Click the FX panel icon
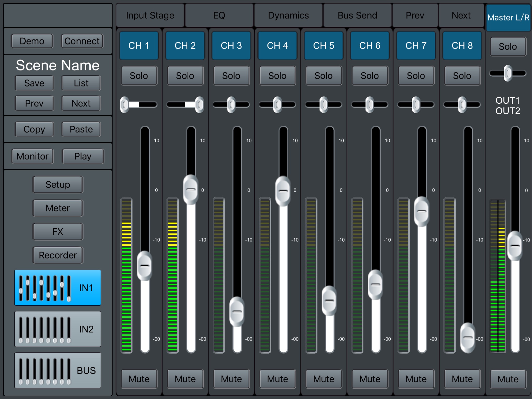This screenshot has height=399, width=532. click(x=57, y=232)
